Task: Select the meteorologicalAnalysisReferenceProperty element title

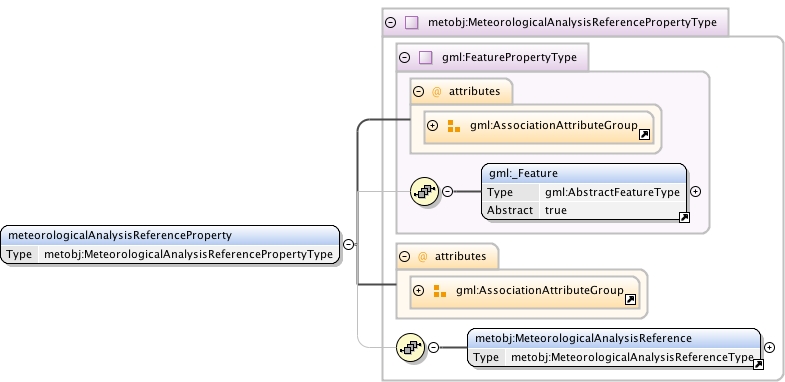Action: [120, 235]
